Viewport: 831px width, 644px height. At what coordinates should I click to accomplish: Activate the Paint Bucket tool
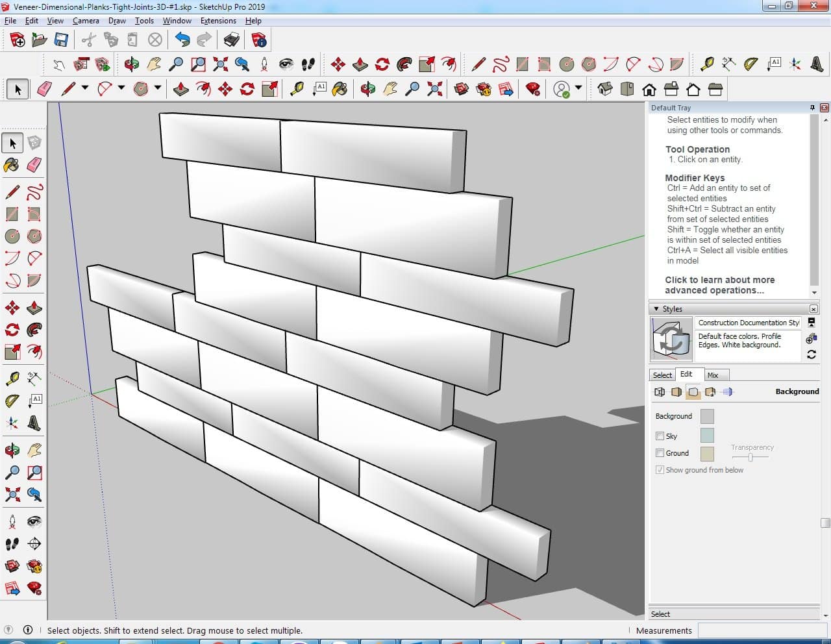point(12,165)
